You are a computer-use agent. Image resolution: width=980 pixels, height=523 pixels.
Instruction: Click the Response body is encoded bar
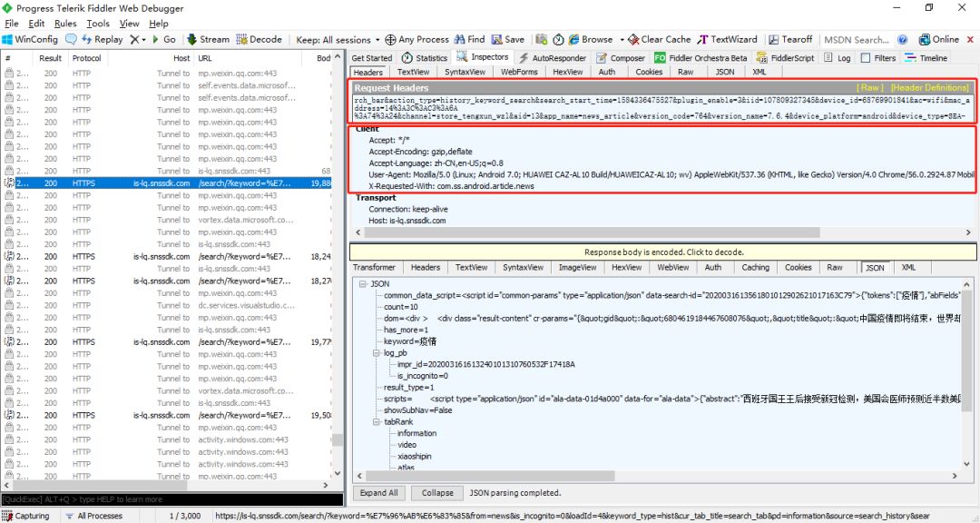pyautogui.click(x=663, y=252)
